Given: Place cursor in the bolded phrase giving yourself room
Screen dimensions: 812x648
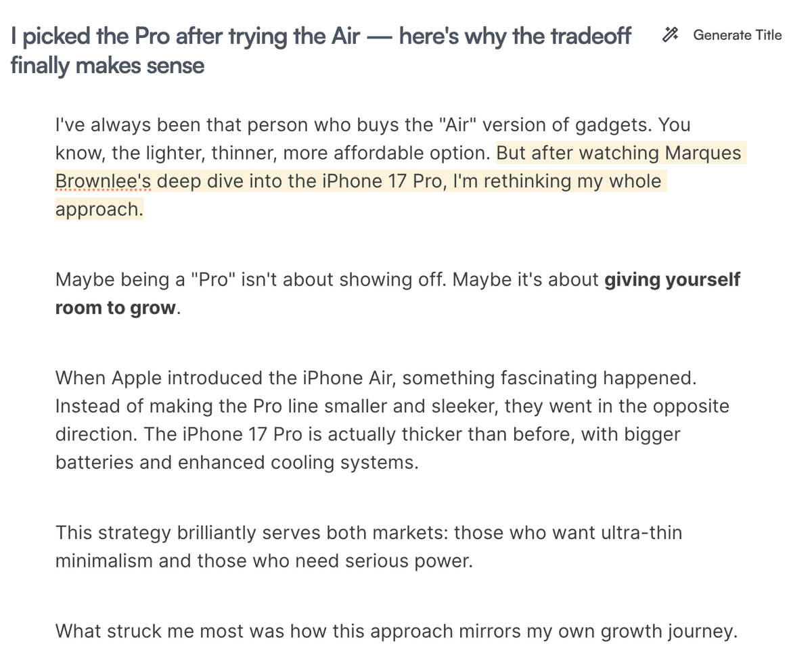Looking at the screenshot, I should tap(670, 279).
